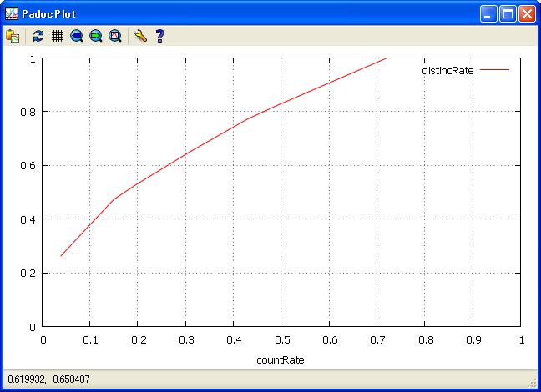541x392 pixels.
Task: Click the 0.8 tick label on y-axis
Action: (x=28, y=112)
